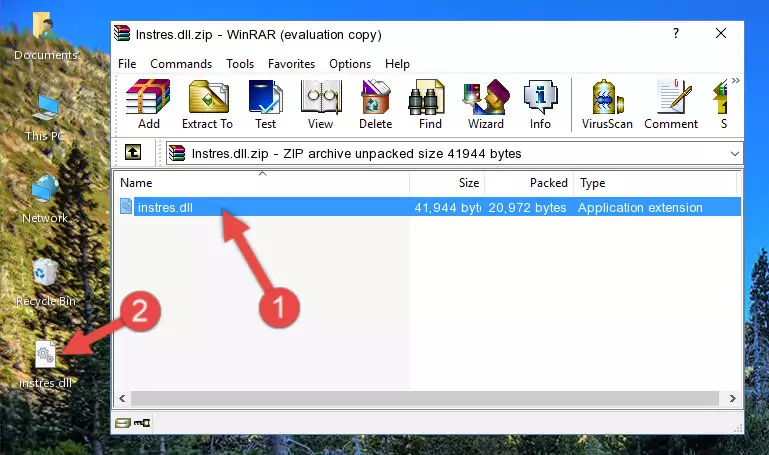Click the Add toolbar icon
The height and width of the screenshot is (455, 769).
(x=148, y=104)
